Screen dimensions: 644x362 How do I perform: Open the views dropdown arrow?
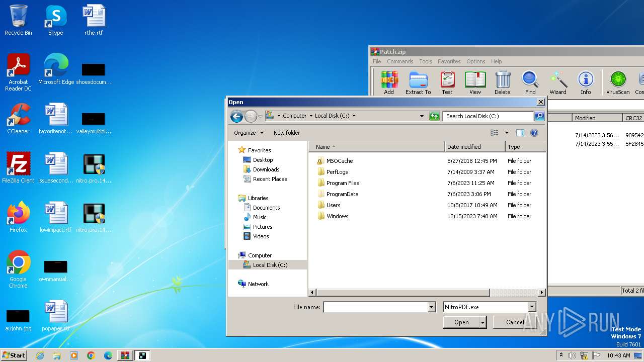(x=507, y=133)
